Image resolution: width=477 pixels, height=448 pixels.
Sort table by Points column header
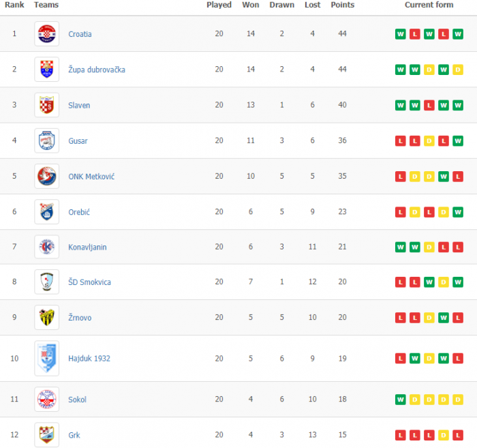click(x=342, y=5)
